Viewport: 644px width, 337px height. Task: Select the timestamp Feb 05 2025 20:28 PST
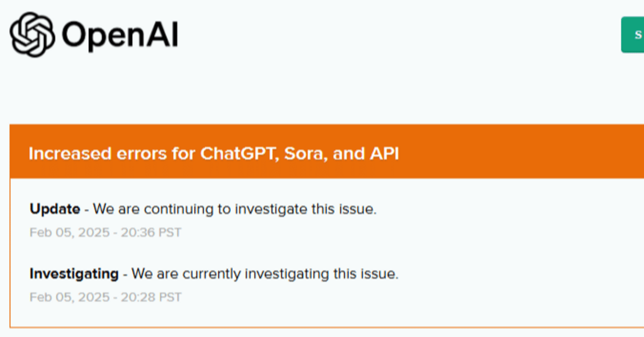tap(106, 297)
